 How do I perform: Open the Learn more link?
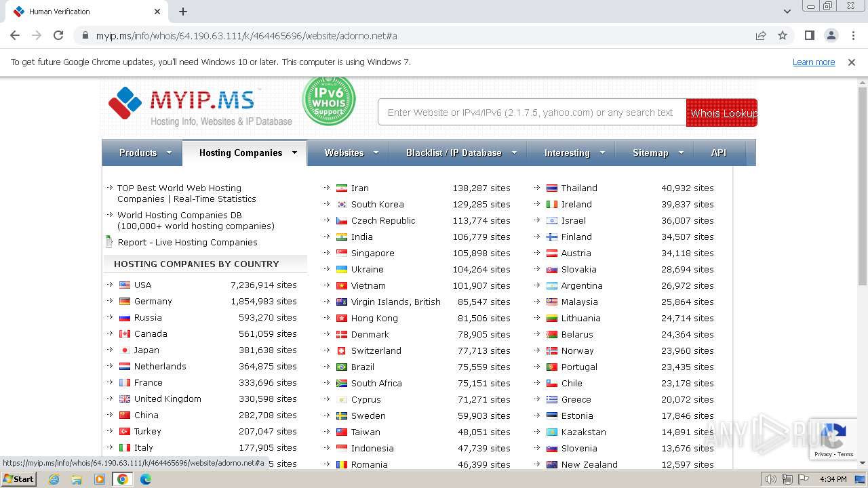tap(814, 62)
